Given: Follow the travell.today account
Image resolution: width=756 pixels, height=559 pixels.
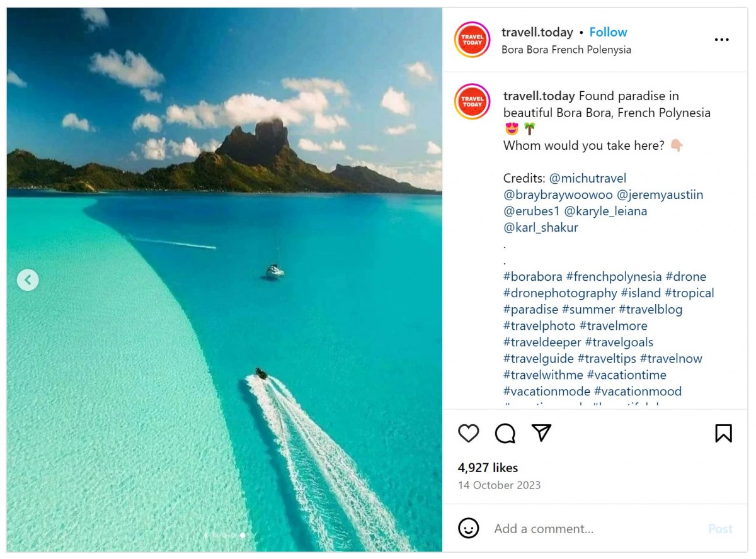Looking at the screenshot, I should [x=608, y=32].
